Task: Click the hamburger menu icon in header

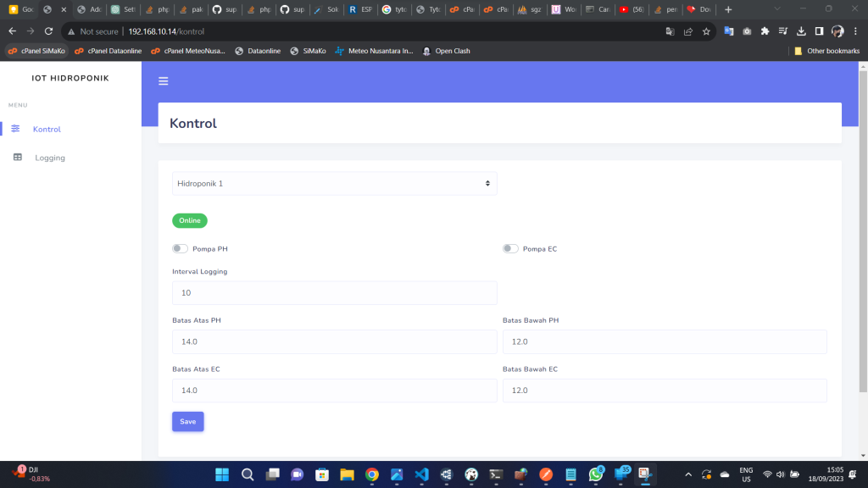Action: tap(164, 81)
